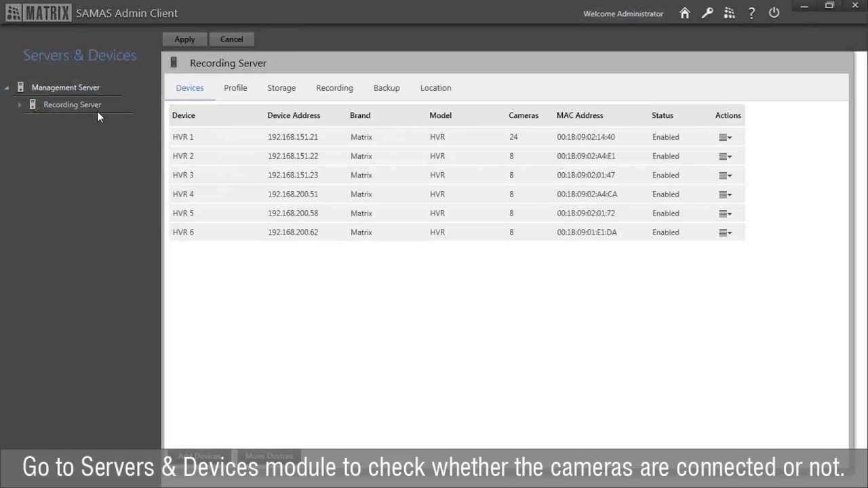Click MAC address 00:1B:09:02:01:72
Image resolution: width=868 pixels, height=488 pixels.
586,213
